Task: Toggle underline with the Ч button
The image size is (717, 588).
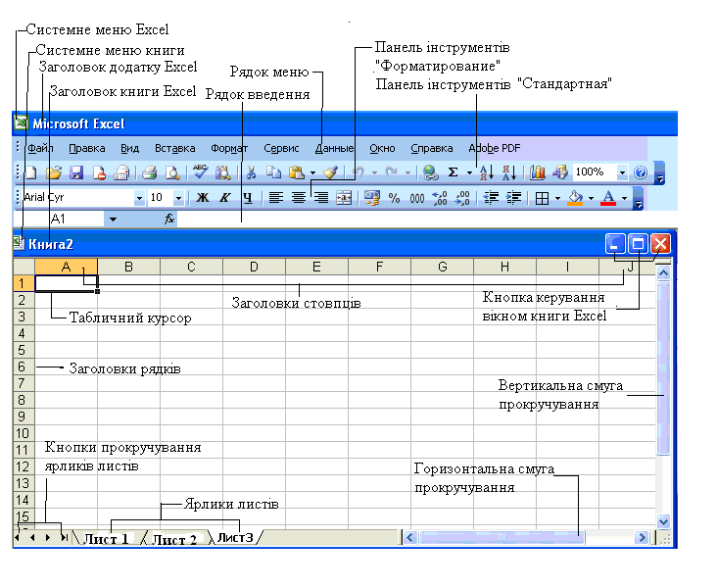Action: (248, 198)
